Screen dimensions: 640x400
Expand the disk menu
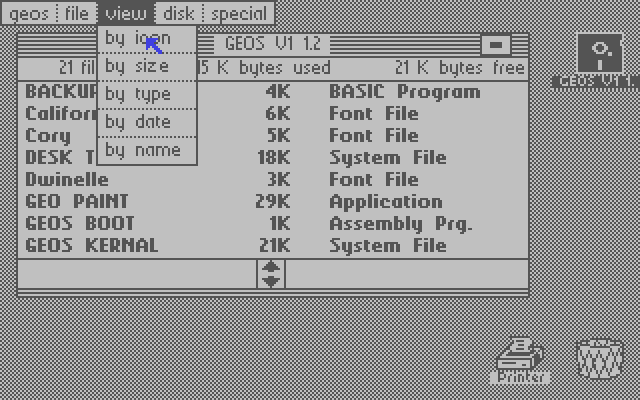179,13
